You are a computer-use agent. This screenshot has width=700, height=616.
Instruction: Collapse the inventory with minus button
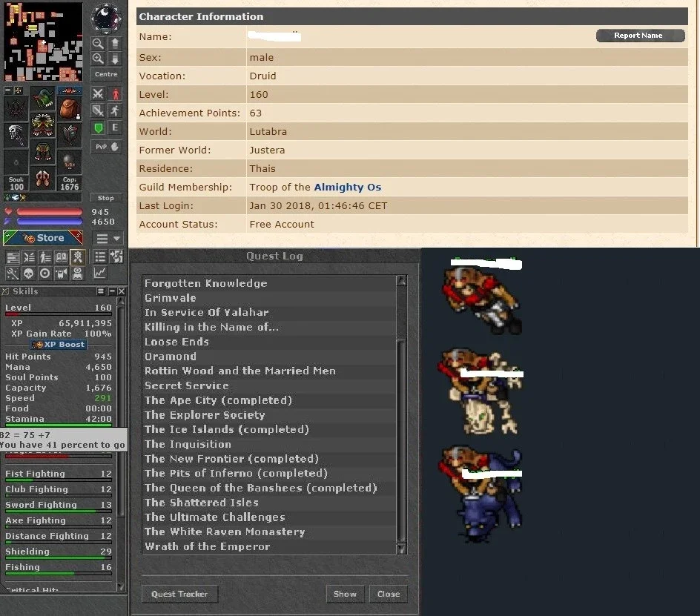7,90
